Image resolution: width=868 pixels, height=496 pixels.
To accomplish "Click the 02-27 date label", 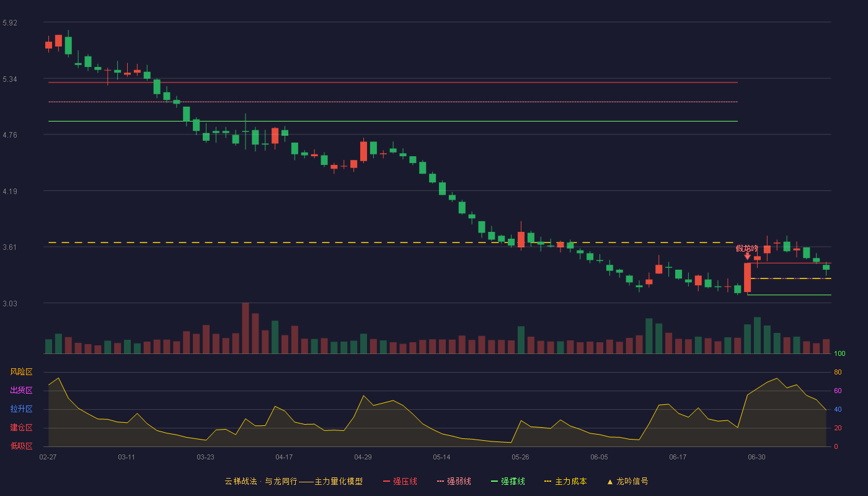I will click(x=48, y=457).
